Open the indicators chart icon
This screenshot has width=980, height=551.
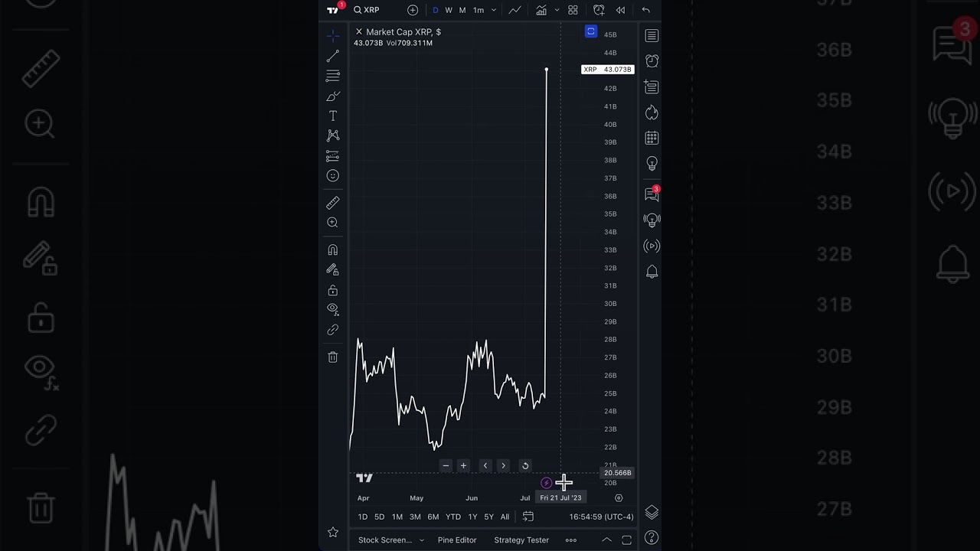[541, 10]
